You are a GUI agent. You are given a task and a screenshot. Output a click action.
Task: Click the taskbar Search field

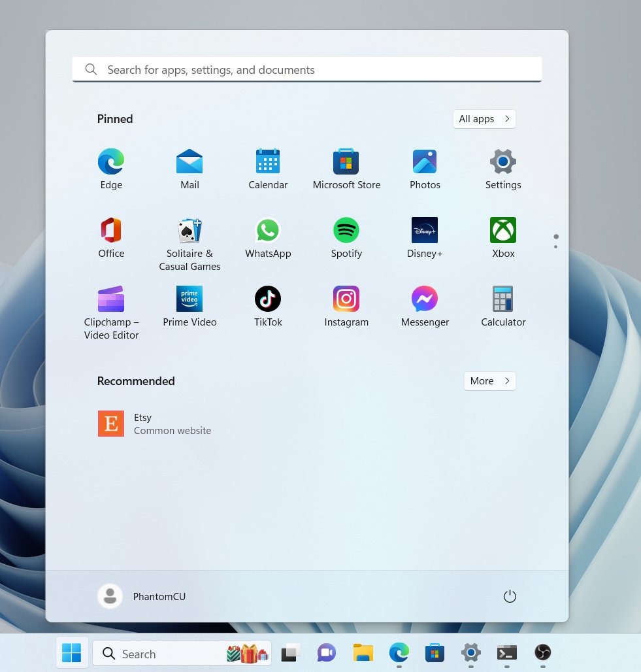(x=182, y=654)
